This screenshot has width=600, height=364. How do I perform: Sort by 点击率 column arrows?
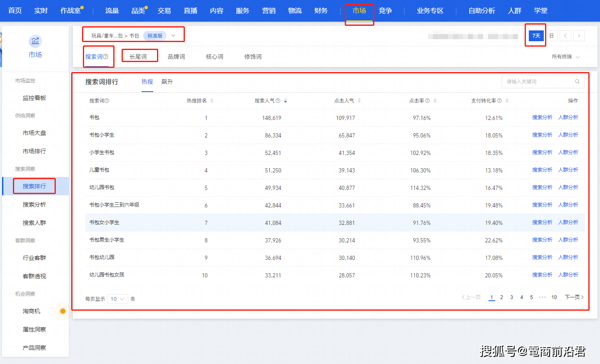435,101
